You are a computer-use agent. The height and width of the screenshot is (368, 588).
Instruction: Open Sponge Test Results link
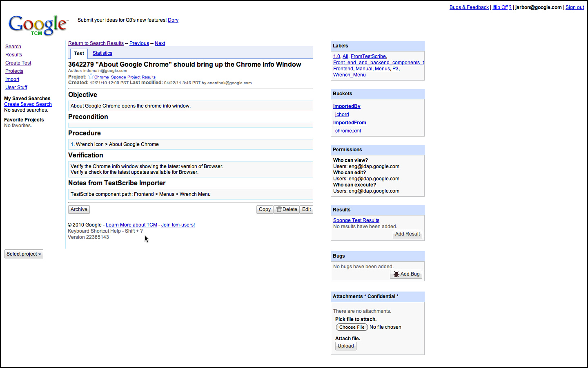[356, 220]
